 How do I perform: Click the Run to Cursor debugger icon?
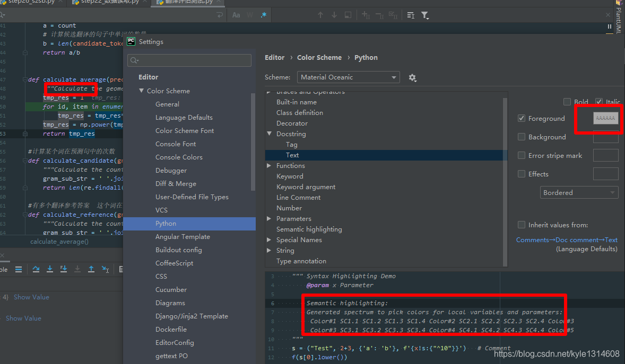(105, 269)
